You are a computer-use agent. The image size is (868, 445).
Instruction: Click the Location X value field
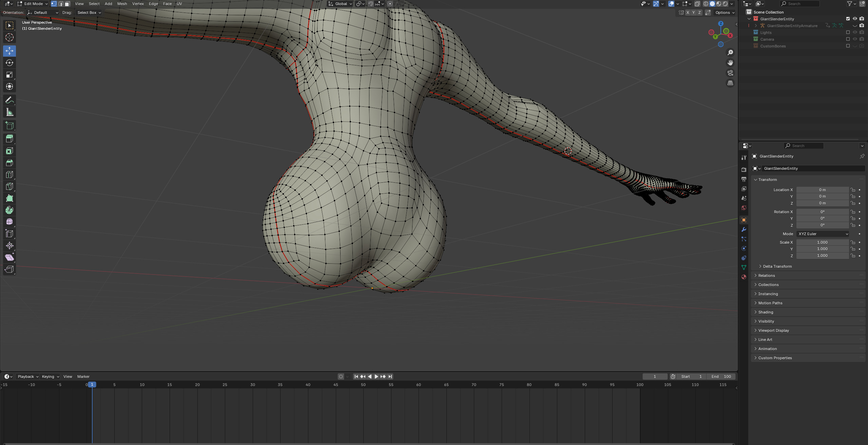822,190
